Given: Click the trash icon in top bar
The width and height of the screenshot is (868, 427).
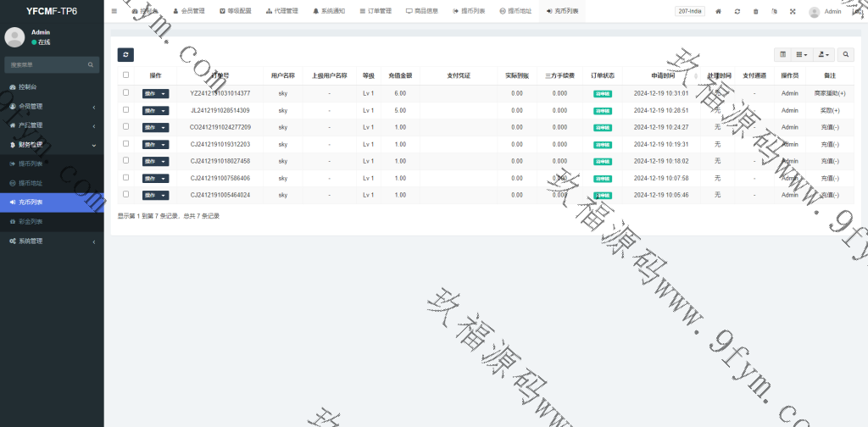Looking at the screenshot, I should point(755,12).
